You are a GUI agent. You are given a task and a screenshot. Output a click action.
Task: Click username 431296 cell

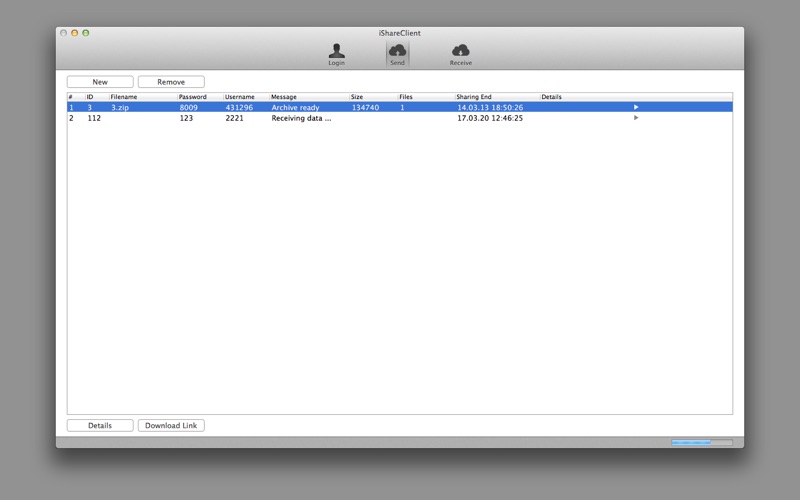point(239,108)
